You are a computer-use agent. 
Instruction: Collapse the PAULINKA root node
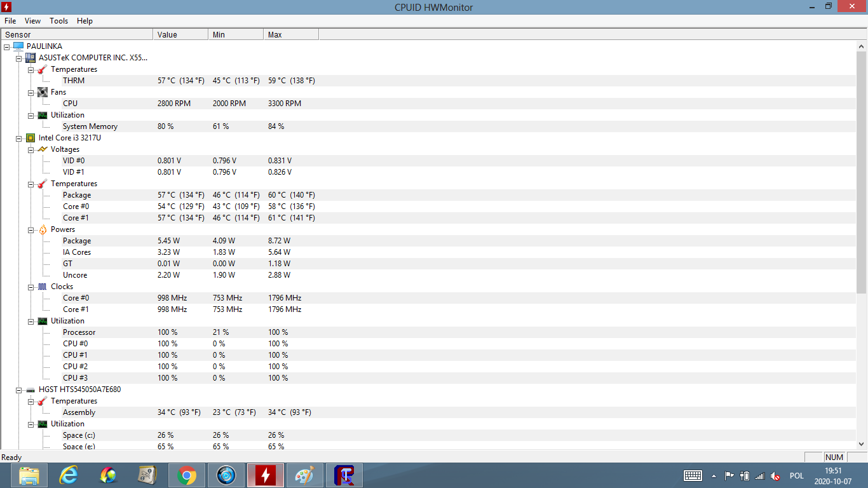click(x=7, y=46)
